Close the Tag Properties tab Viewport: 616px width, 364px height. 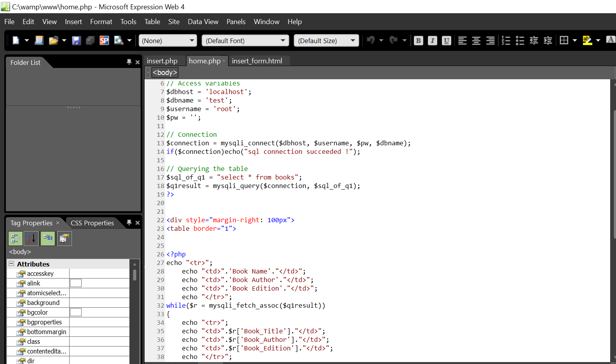point(58,223)
